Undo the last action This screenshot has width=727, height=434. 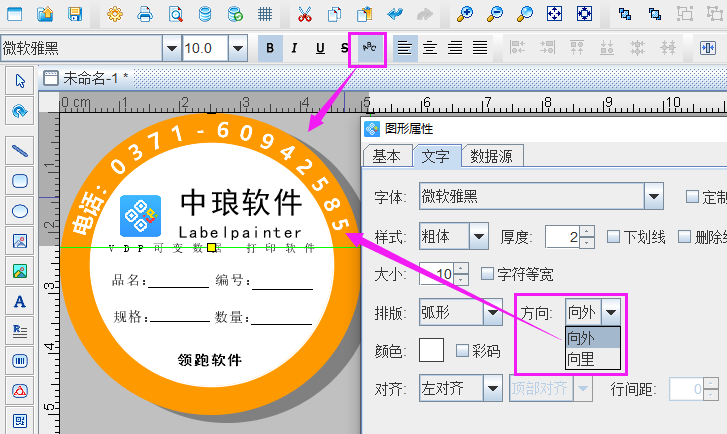click(395, 14)
